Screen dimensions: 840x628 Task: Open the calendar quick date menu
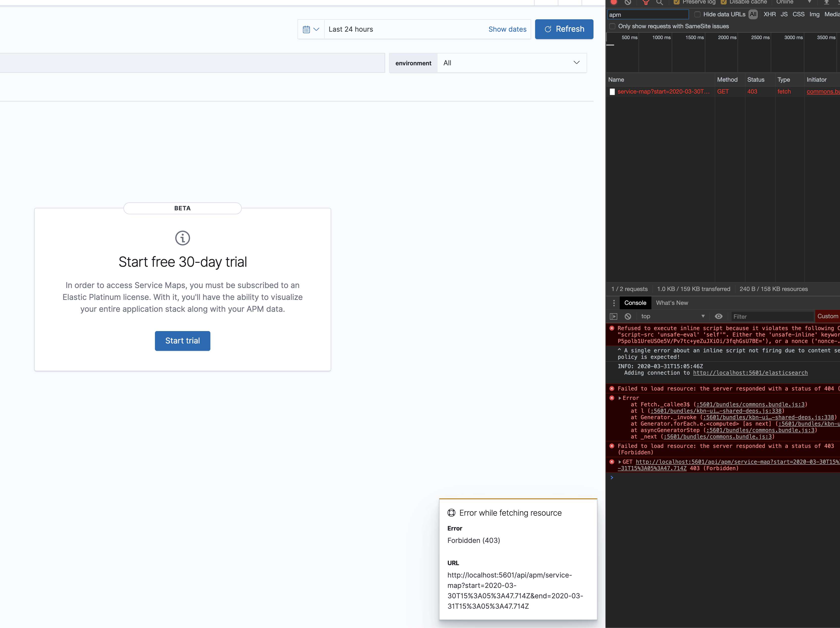click(x=311, y=29)
